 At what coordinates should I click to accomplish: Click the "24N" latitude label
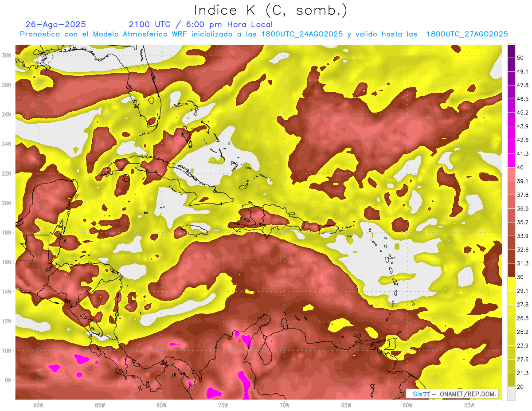8,144
